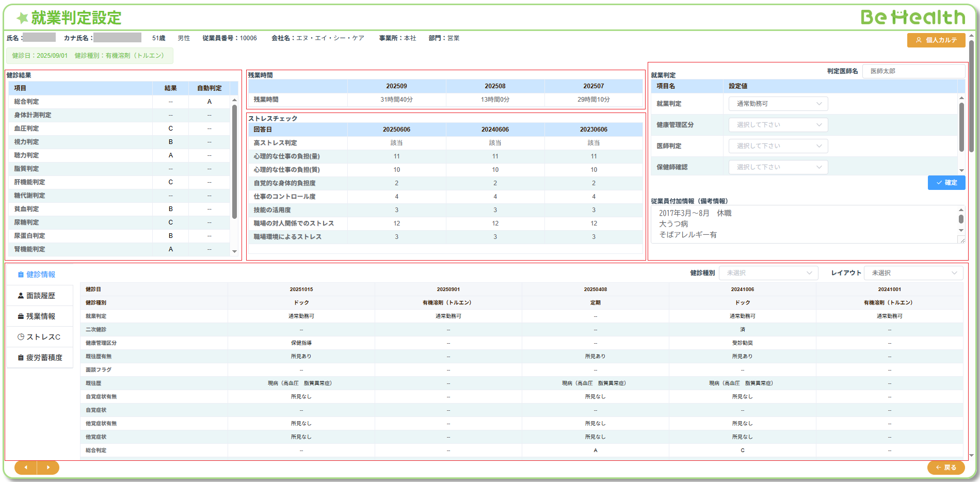This screenshot has width=980, height=482.
Task: Switch to the ストレスC tab
Action: (39, 337)
